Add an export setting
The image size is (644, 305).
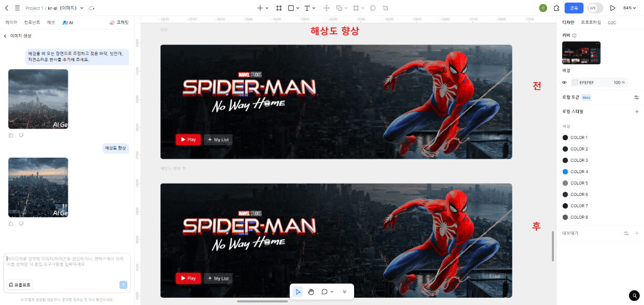click(x=637, y=233)
